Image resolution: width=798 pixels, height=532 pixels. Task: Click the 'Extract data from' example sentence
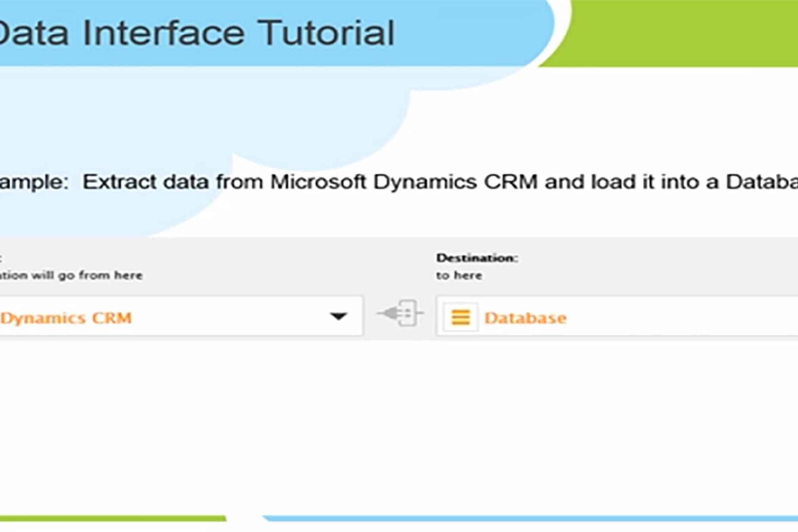(x=172, y=182)
